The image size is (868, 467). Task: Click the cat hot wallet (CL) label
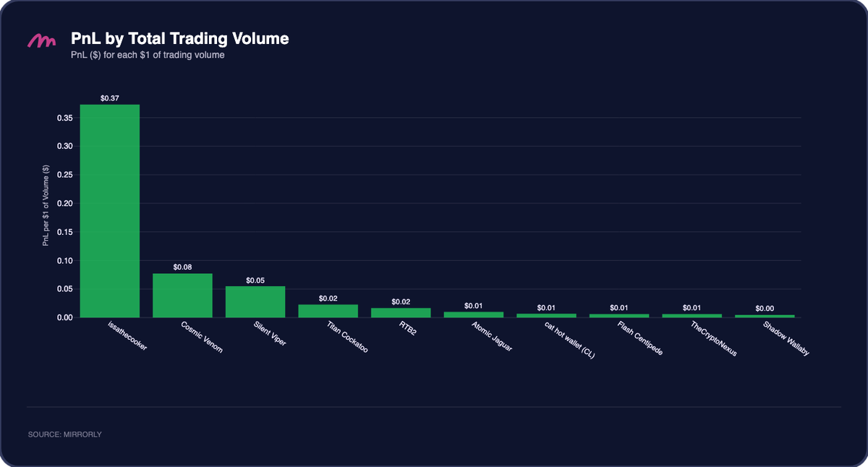[570, 340]
